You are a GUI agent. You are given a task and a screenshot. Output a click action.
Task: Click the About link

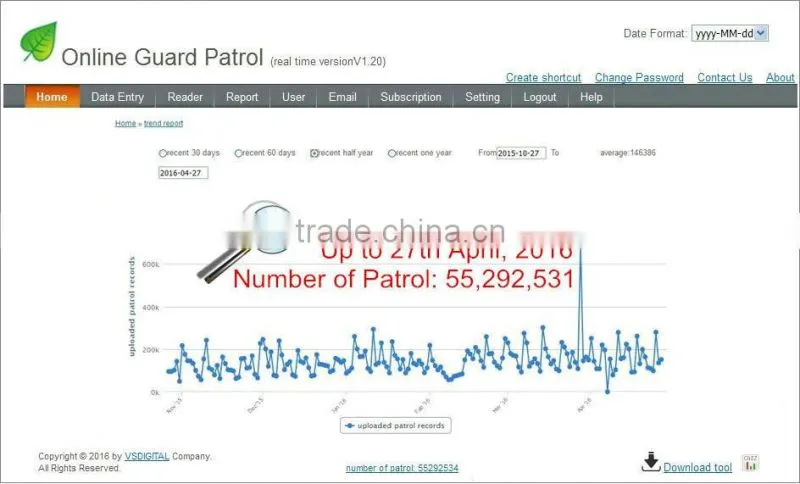(780, 78)
